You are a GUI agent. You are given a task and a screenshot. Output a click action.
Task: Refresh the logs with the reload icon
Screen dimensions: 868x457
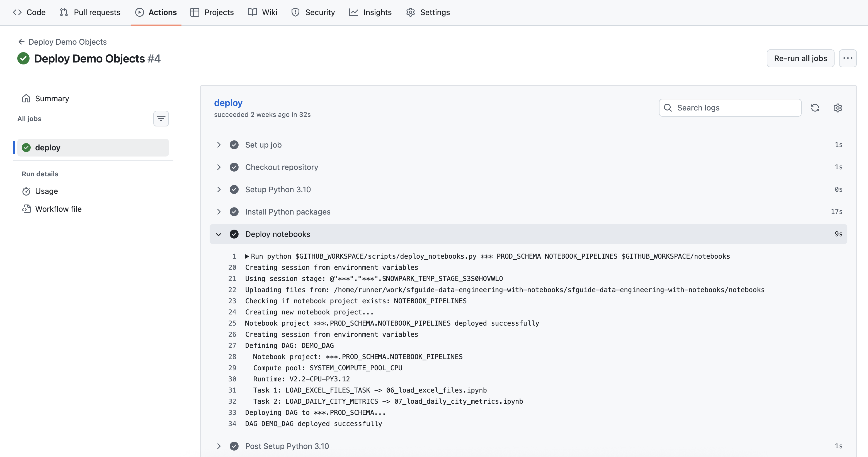click(x=815, y=108)
